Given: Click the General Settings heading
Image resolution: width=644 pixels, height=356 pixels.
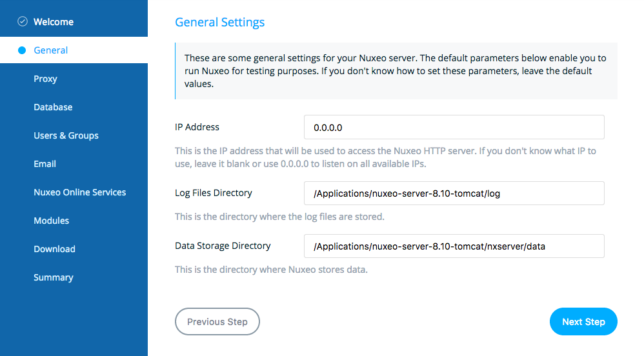Looking at the screenshot, I should pyautogui.click(x=220, y=22).
